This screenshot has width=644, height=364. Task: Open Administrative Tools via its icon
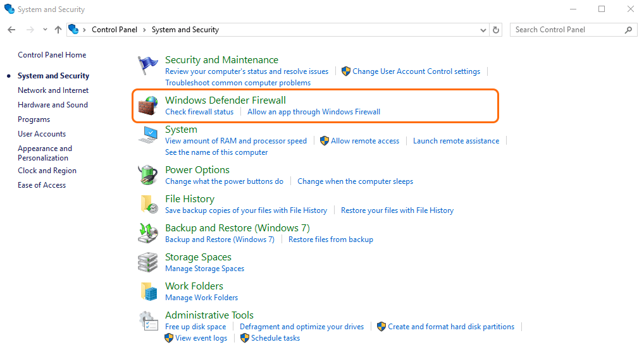click(147, 320)
